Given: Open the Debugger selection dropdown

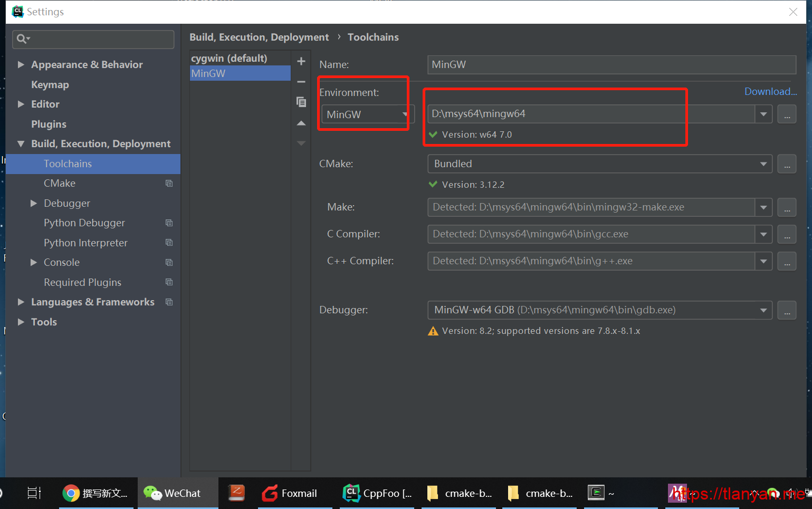Looking at the screenshot, I should tap(763, 310).
